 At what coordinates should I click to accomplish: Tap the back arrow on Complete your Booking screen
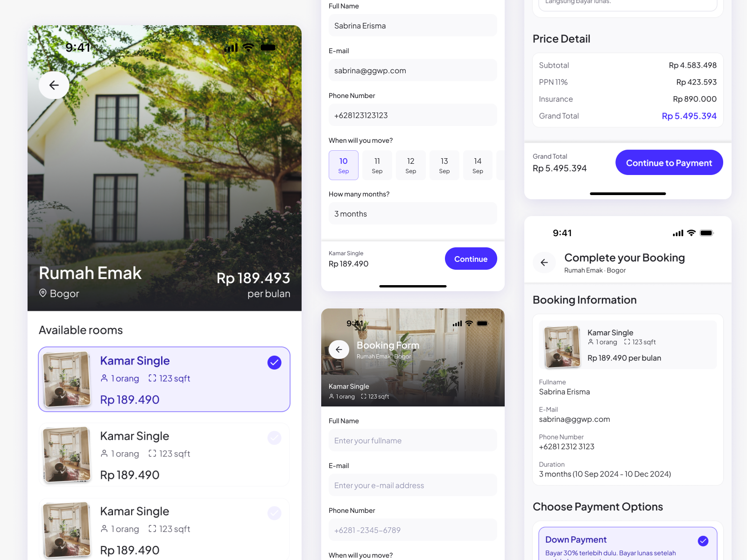[544, 263]
